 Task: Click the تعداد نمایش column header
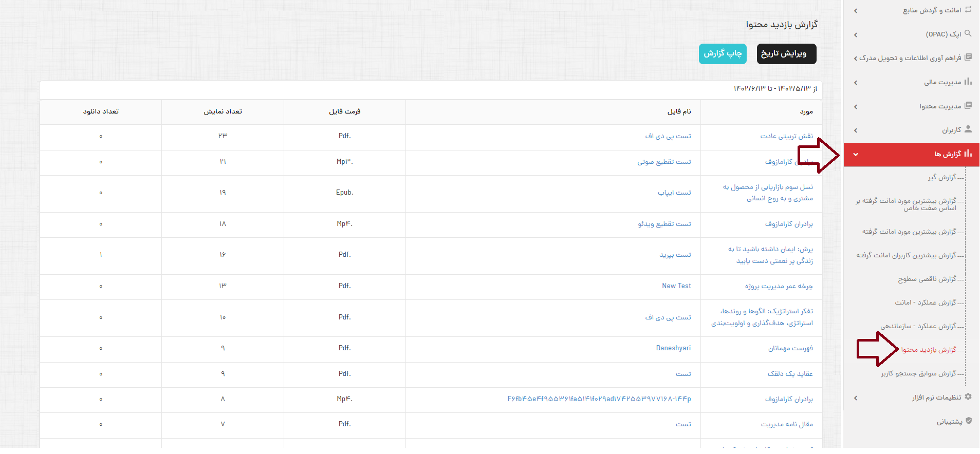click(x=223, y=111)
